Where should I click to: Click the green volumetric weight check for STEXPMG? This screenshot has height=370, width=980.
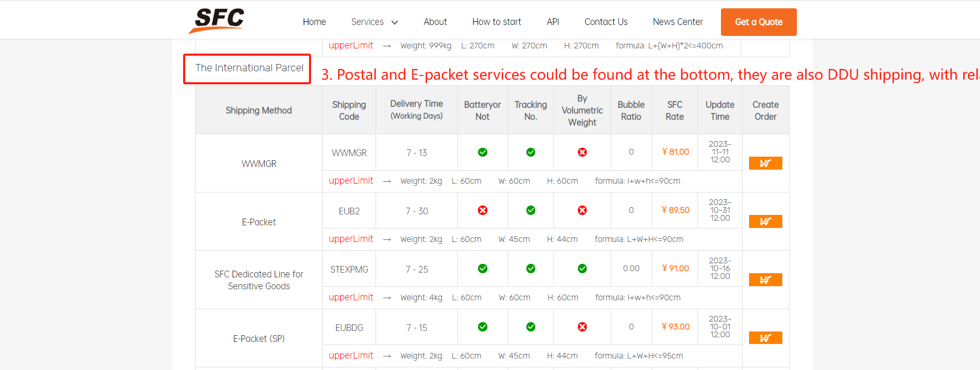click(x=582, y=269)
